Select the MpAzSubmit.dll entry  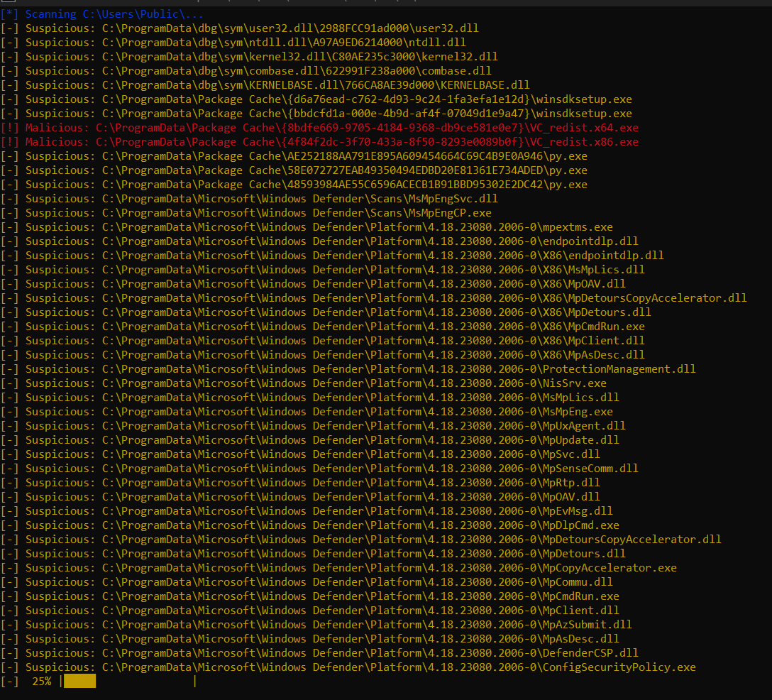[316, 625]
